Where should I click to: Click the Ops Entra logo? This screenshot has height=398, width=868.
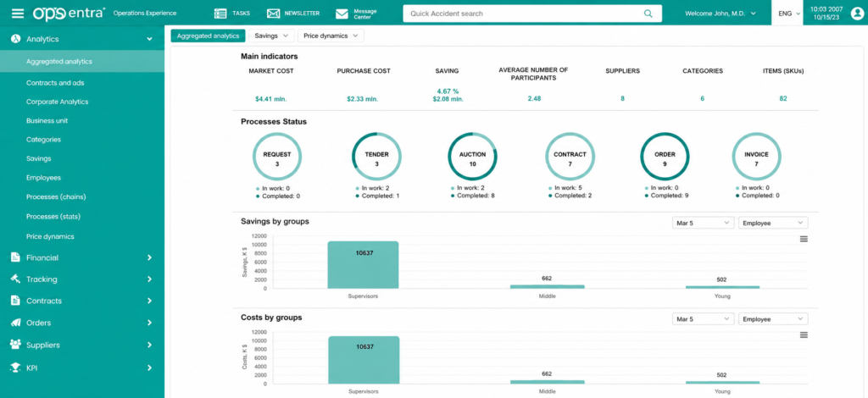click(x=69, y=13)
